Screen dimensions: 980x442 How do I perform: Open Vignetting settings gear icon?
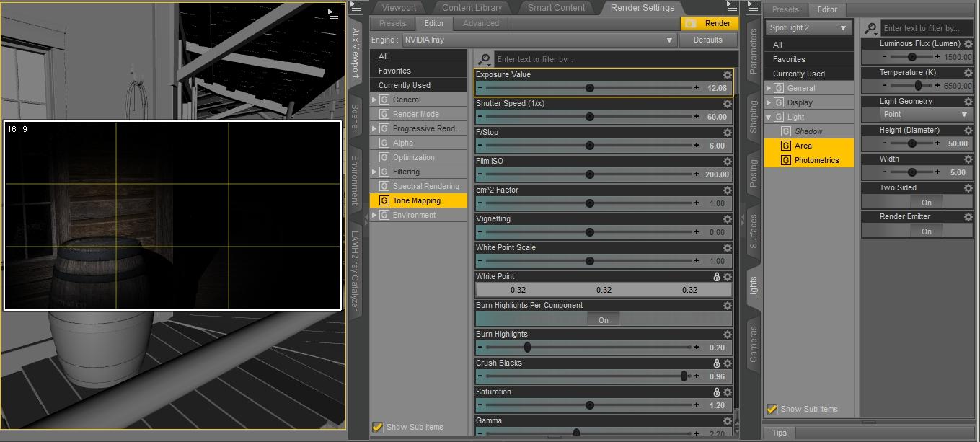[727, 219]
